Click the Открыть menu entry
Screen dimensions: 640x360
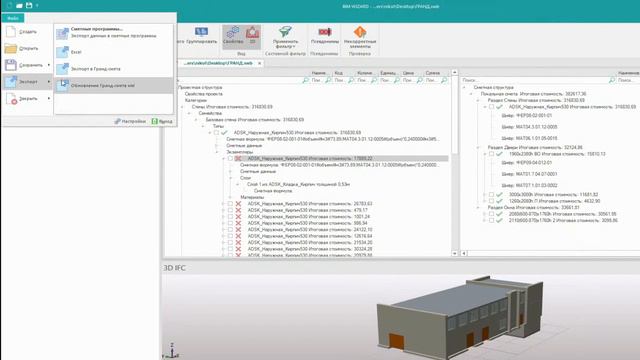click(x=27, y=49)
